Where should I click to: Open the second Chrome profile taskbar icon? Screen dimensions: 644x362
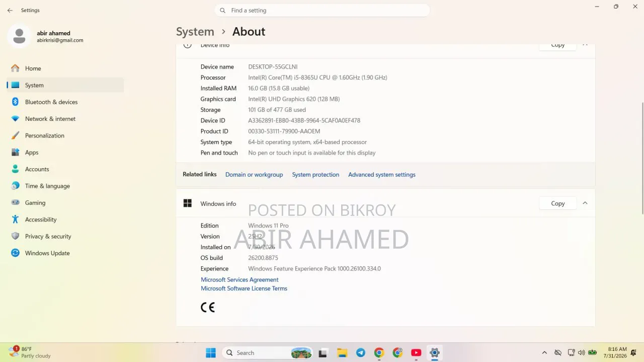pyautogui.click(x=398, y=353)
